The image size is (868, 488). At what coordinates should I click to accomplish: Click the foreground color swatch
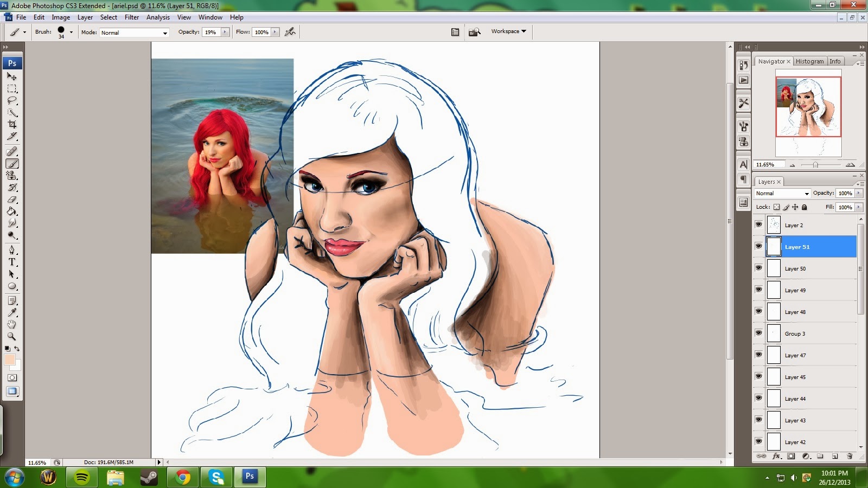[x=10, y=359]
